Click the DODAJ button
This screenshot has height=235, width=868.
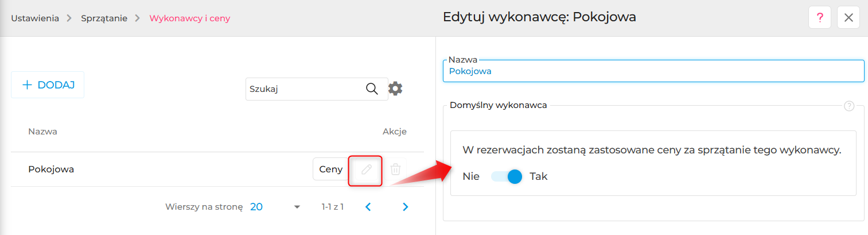(48, 85)
